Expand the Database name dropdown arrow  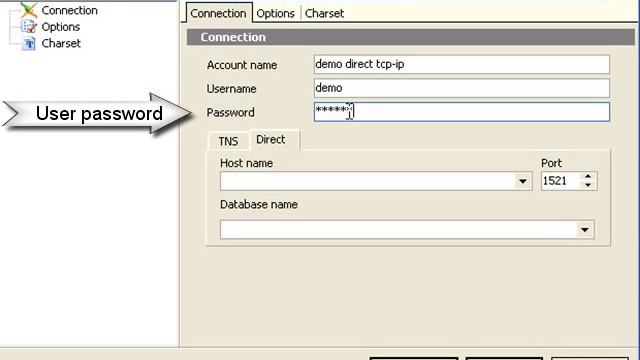tap(584, 230)
